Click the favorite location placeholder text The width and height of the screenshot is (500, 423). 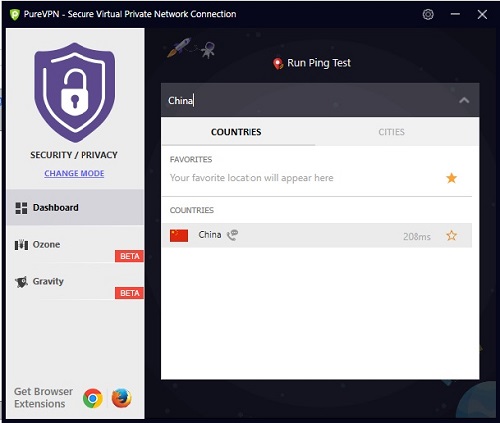[252, 178]
